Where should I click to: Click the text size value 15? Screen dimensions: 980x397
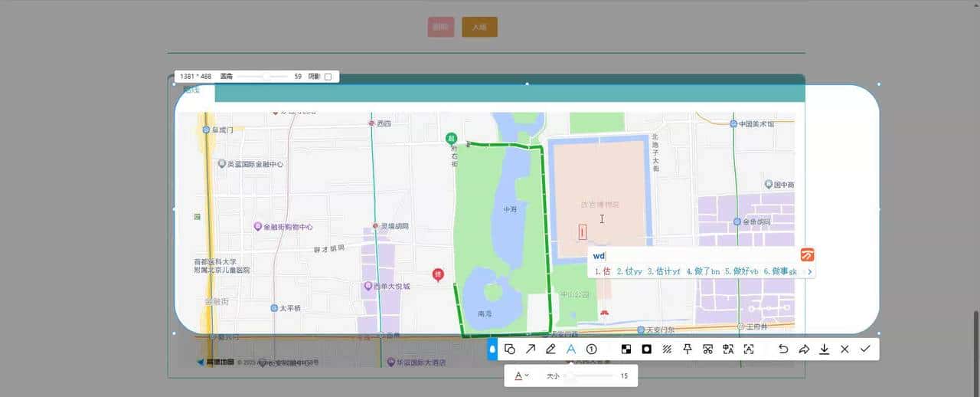624,376
